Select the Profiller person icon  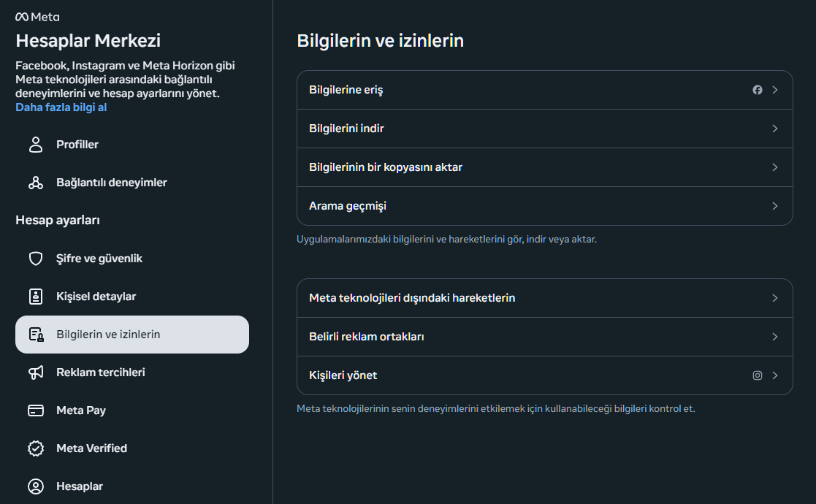tap(35, 144)
